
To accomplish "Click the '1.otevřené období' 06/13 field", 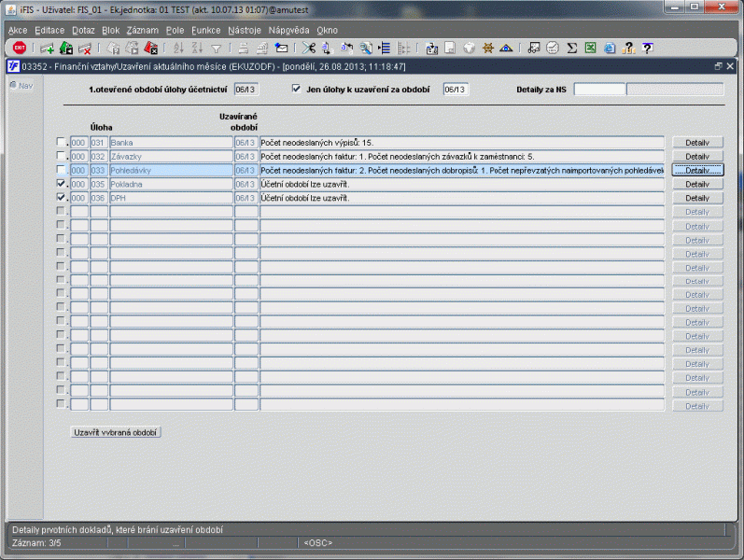I will [x=246, y=90].
